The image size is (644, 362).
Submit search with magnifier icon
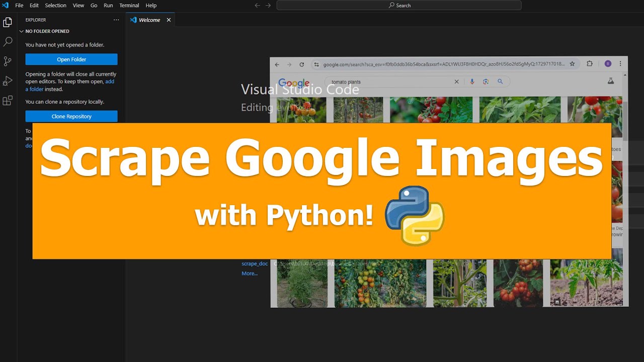click(x=500, y=81)
